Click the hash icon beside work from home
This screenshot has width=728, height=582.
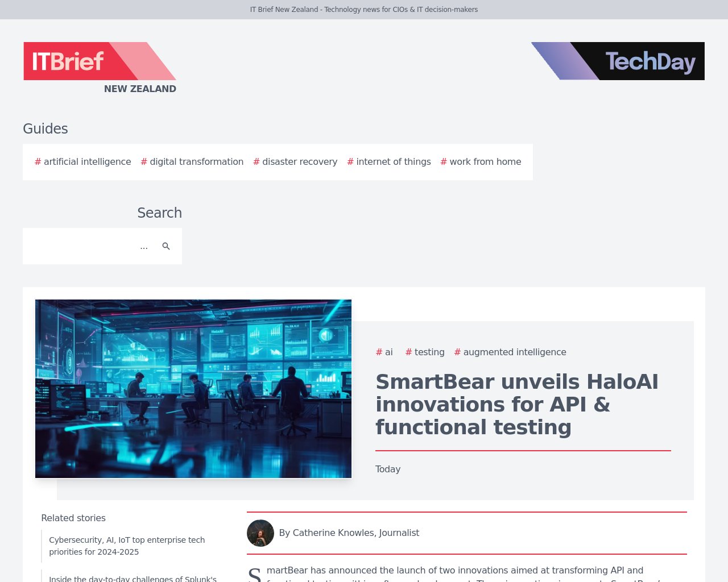pos(442,162)
